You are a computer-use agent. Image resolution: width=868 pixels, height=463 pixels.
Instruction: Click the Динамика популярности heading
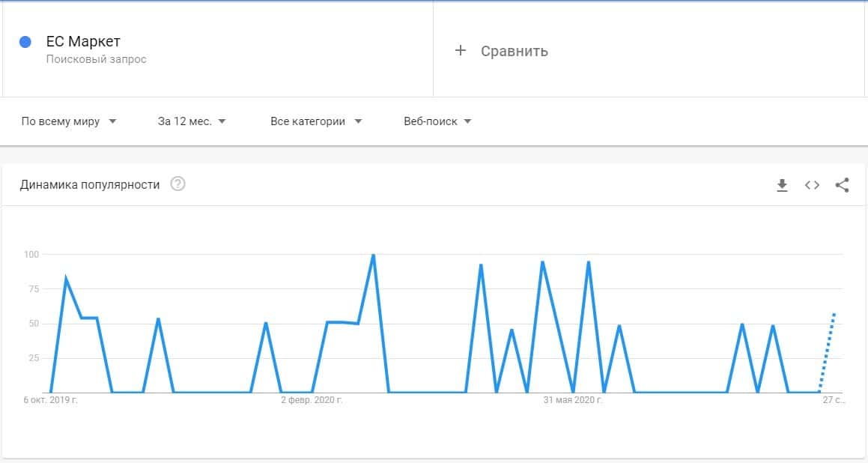coord(90,184)
